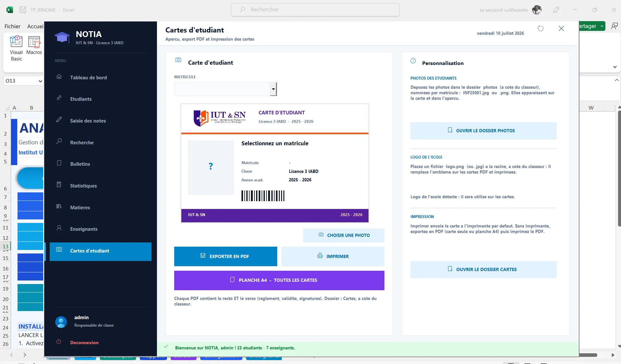The image size is (621, 364).
Task: Click the info icon beside Personnalisation
Action: [x=413, y=61]
